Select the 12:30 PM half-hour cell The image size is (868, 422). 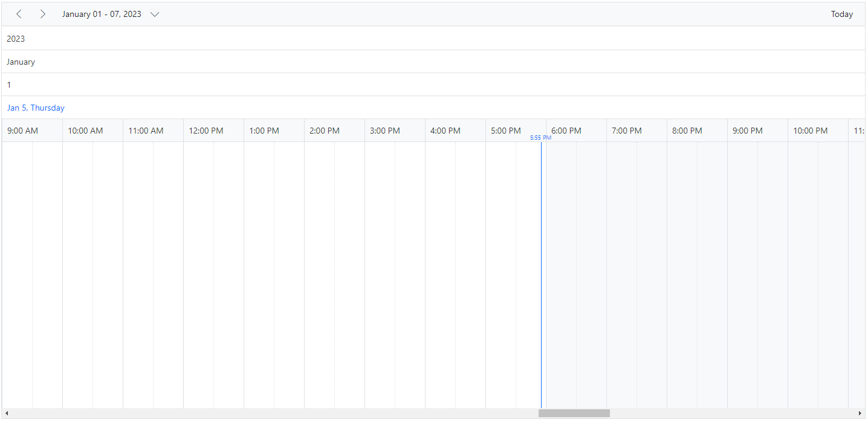pos(228,275)
